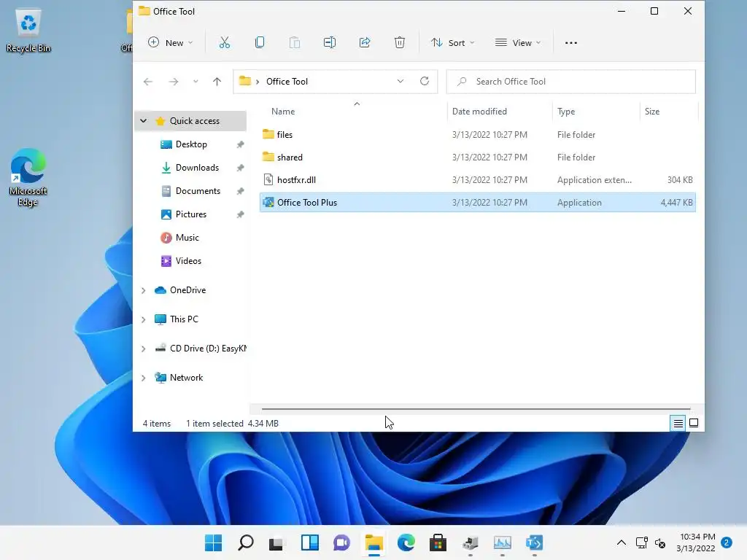Refresh the Office Tool folder view
This screenshot has width=747, height=560.
[425, 81]
